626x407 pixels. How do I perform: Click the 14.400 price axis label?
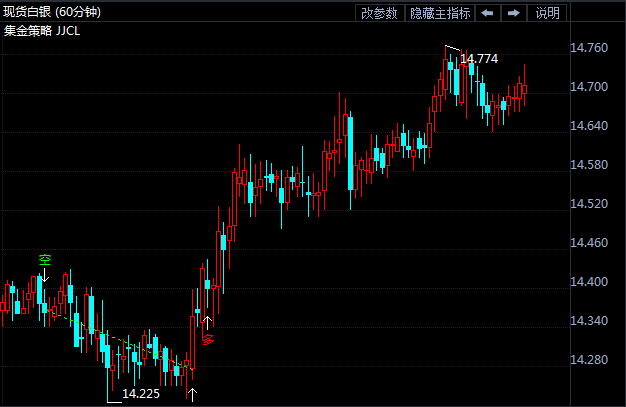[x=589, y=282]
